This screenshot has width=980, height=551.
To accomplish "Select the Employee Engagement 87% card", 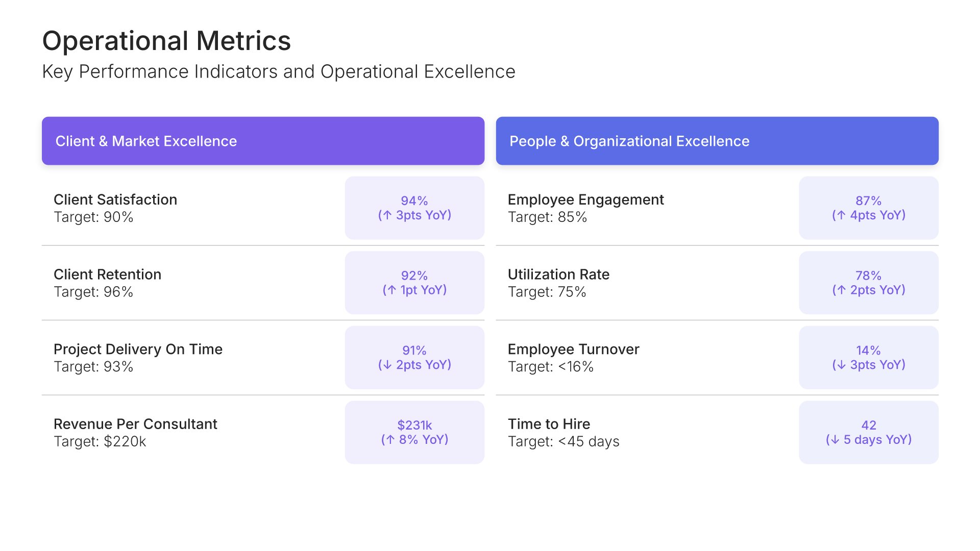I will point(868,208).
